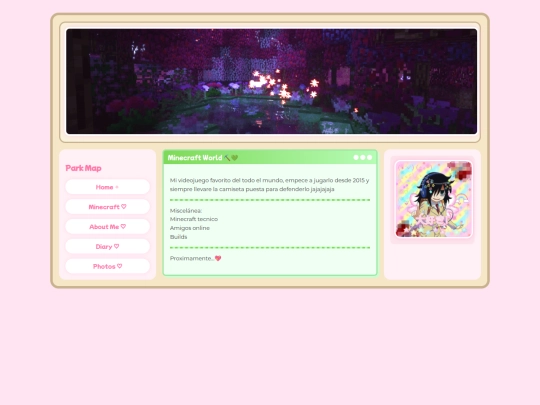
Task: Visit the Photos page
Action: click(x=107, y=266)
